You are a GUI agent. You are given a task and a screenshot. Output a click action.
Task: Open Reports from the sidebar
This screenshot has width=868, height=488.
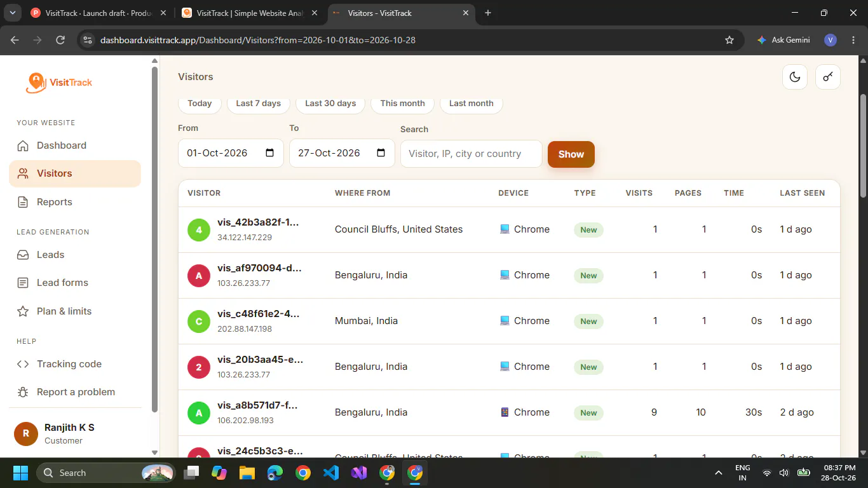[x=75, y=202]
